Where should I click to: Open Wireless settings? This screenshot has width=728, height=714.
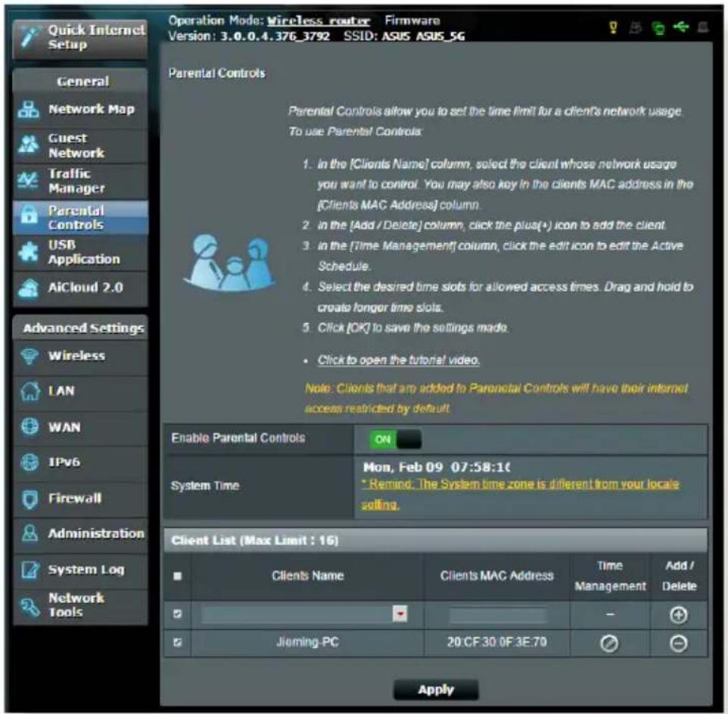80,357
